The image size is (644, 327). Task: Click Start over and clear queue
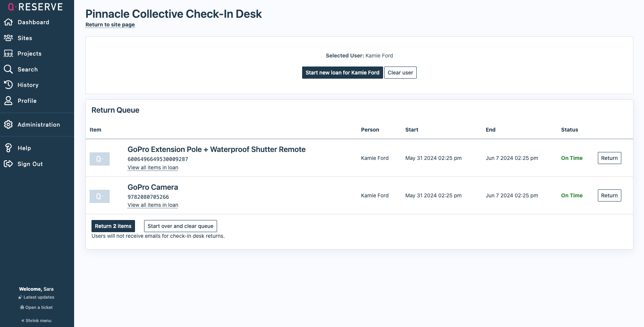tap(180, 226)
